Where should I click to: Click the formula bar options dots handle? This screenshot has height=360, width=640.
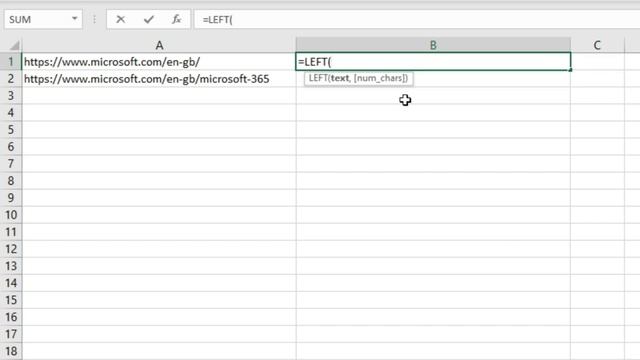[94, 19]
